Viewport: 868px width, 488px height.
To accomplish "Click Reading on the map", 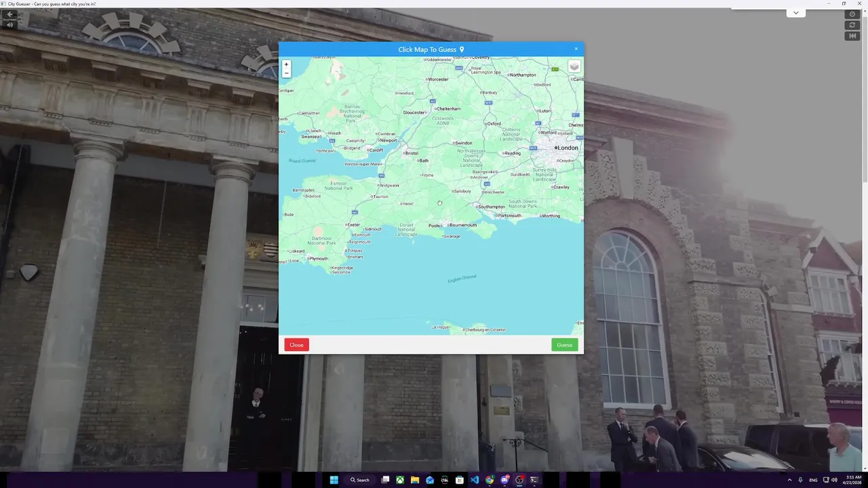I will click(513, 153).
